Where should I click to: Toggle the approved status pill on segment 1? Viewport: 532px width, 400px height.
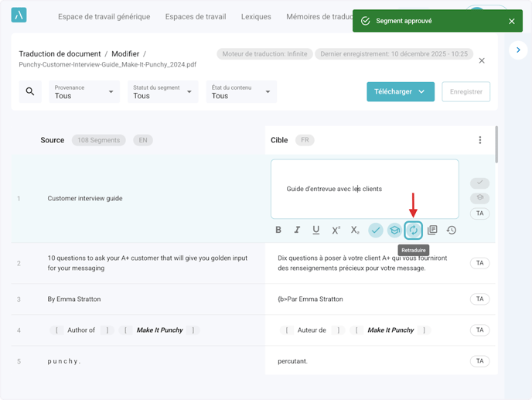click(479, 183)
